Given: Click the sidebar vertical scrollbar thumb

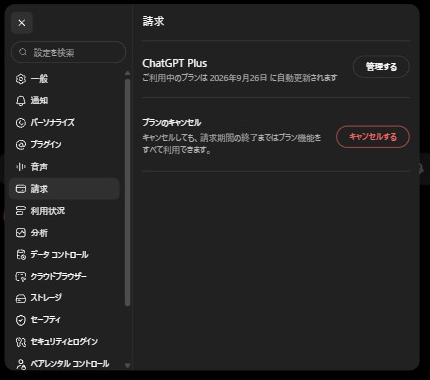Looking at the screenshot, I should pos(127,192).
